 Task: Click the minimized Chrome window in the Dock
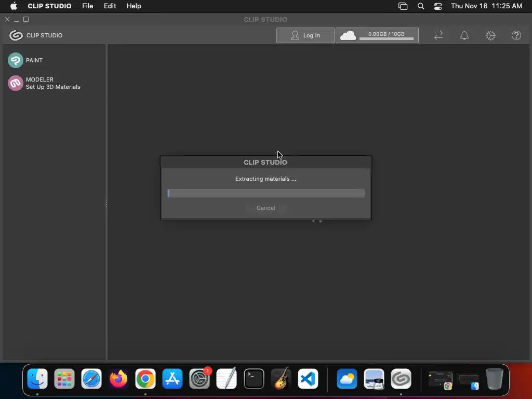pyautogui.click(x=441, y=380)
